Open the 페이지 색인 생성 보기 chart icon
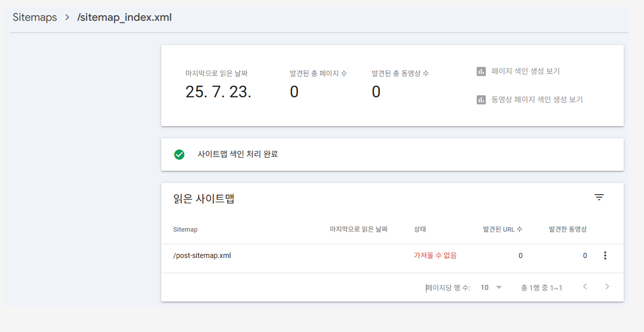The height and width of the screenshot is (332, 644). coord(481,71)
